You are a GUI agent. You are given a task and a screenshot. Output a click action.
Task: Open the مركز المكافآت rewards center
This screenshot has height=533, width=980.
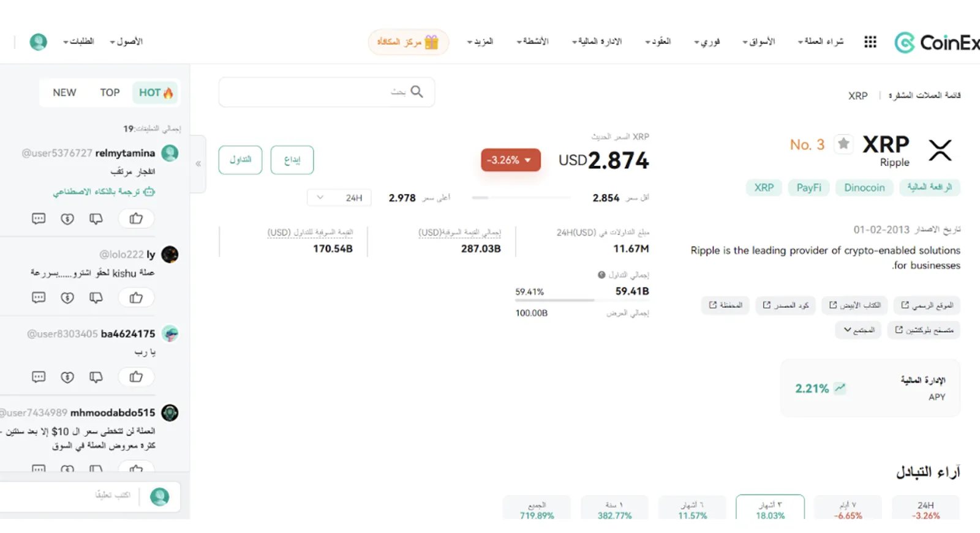pyautogui.click(x=409, y=42)
